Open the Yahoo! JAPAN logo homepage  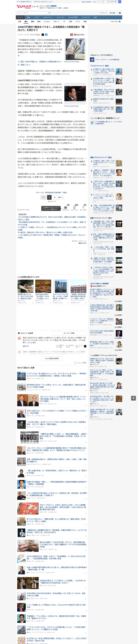pos(24,7)
